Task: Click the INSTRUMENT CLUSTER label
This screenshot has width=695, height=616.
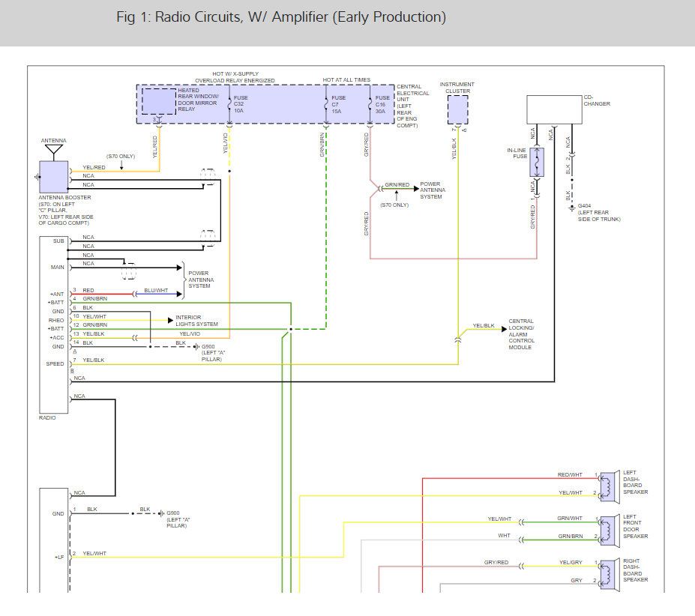Action: [457, 87]
